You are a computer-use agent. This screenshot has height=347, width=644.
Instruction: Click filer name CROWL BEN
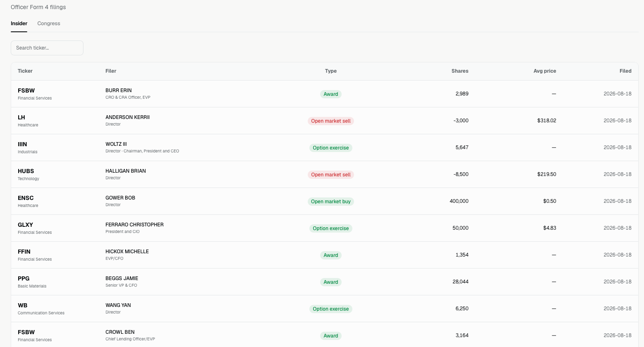tap(120, 332)
